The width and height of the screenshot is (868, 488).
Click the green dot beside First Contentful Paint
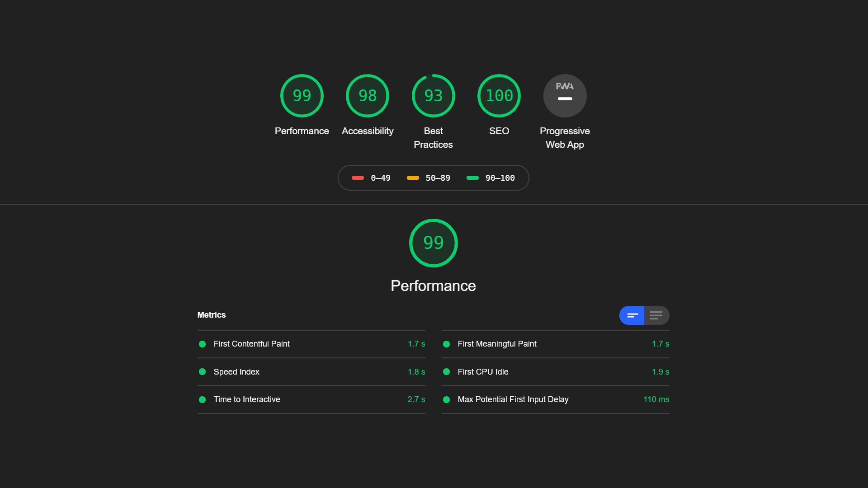pyautogui.click(x=202, y=344)
